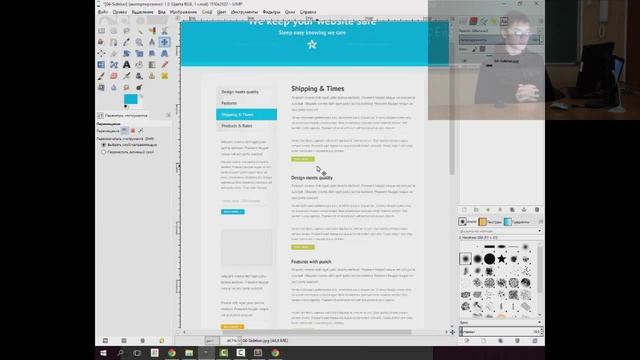640x360 pixels.
Task: Open the units dropdown in status bar
Action: [212, 340]
